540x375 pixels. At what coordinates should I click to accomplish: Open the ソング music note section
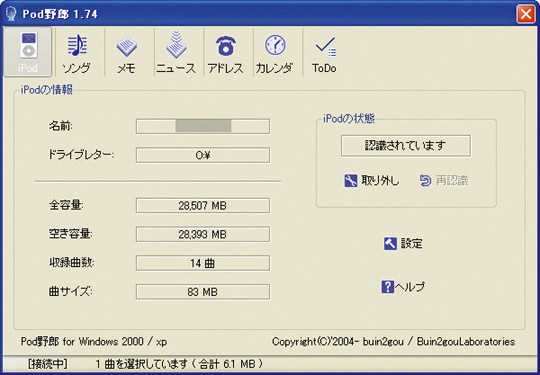77,52
